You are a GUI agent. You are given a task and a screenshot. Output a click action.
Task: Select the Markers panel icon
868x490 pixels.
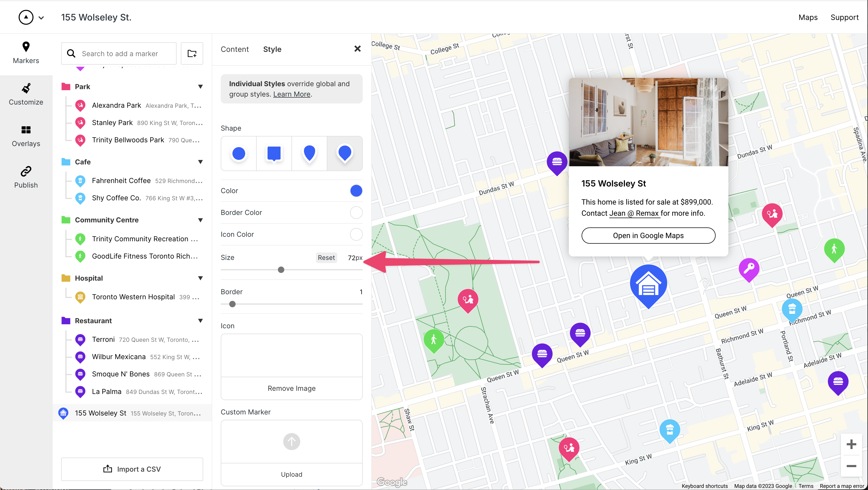26,52
